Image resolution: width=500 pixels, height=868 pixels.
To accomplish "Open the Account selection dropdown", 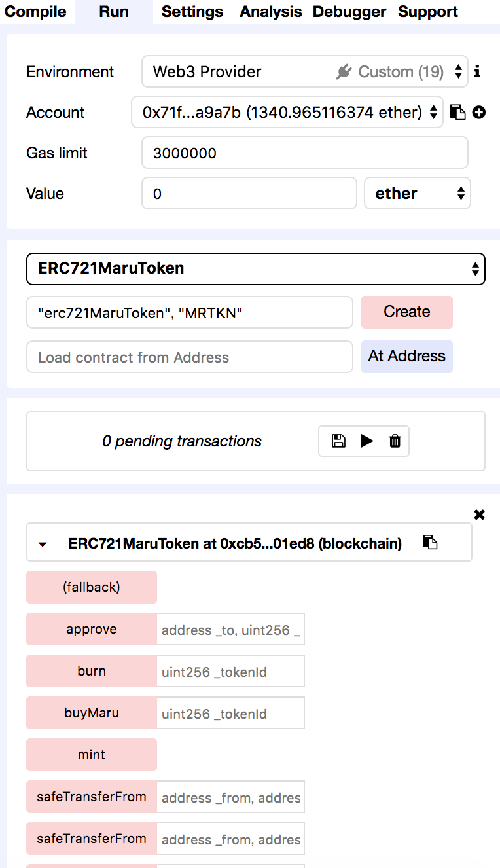I will coord(287,113).
